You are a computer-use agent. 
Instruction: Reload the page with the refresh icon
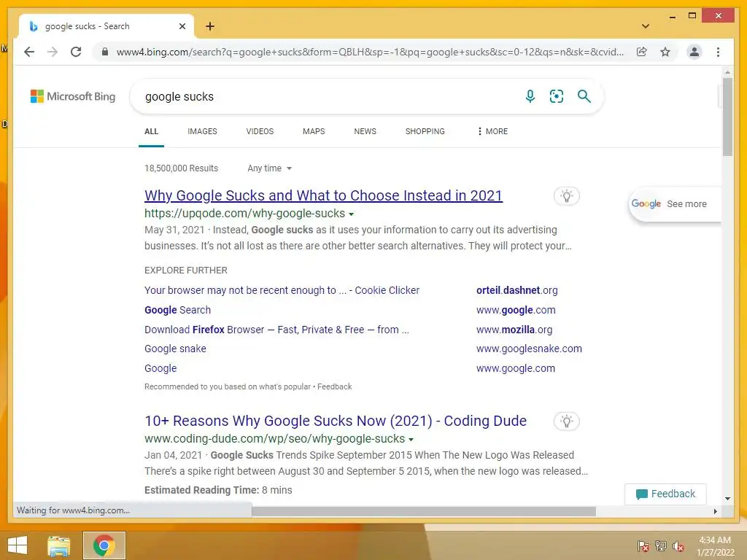pyautogui.click(x=76, y=52)
